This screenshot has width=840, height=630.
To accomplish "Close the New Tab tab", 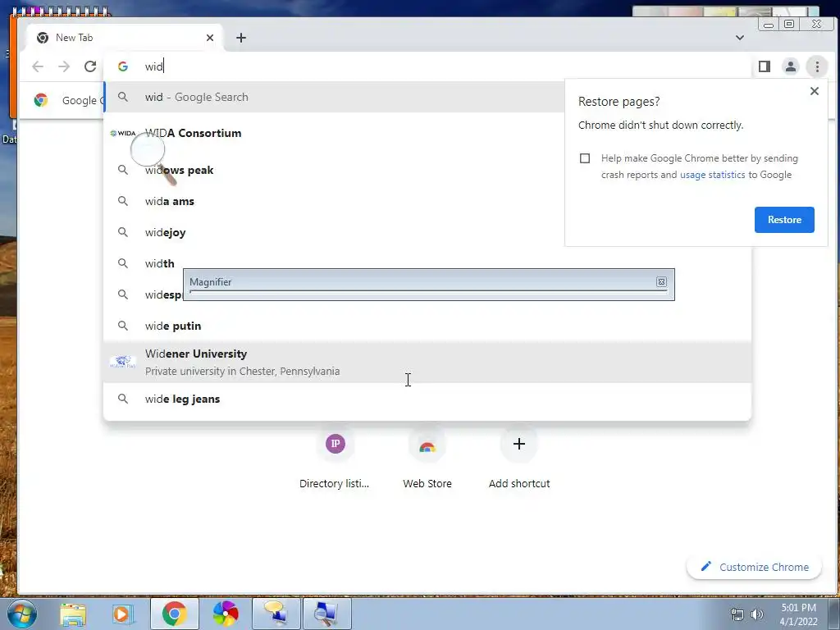I will pyautogui.click(x=210, y=38).
